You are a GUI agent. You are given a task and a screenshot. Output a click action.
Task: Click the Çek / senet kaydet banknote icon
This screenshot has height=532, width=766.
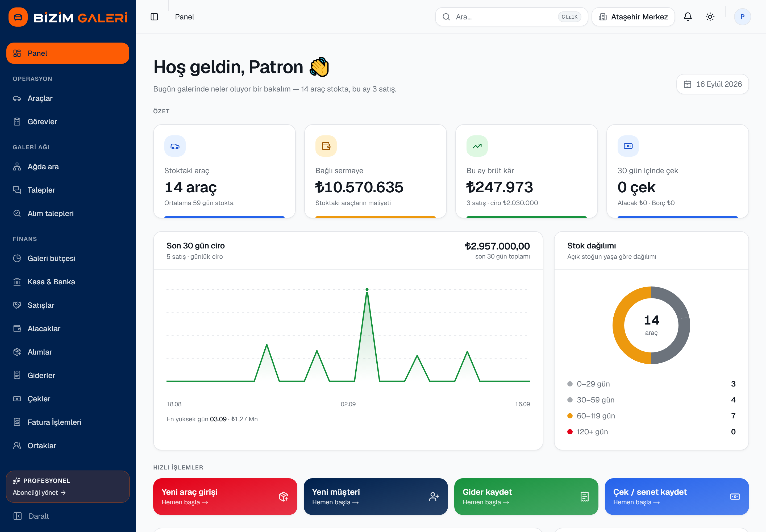(x=735, y=497)
